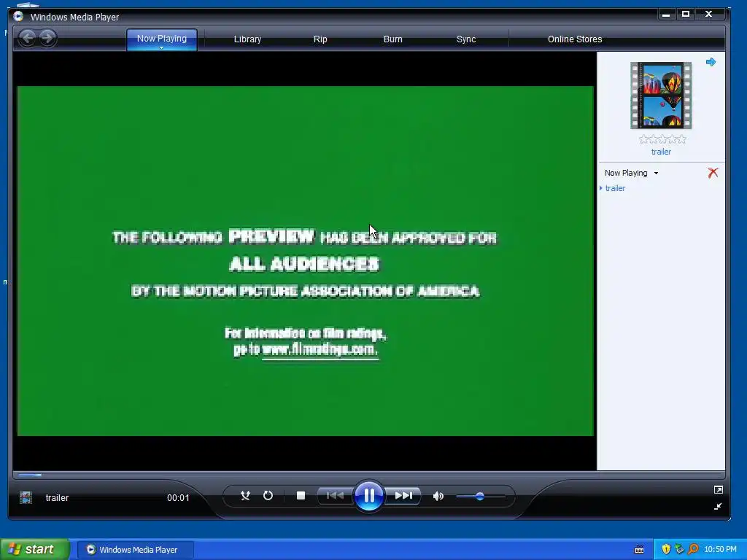Click the trailer title link under the artwork
747x560 pixels.
(661, 152)
